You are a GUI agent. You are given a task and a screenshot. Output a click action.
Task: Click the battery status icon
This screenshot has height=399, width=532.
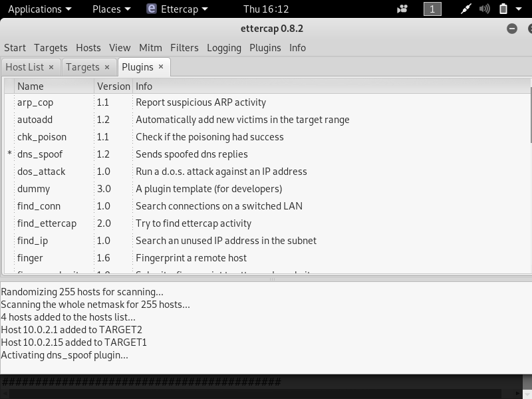click(503, 9)
